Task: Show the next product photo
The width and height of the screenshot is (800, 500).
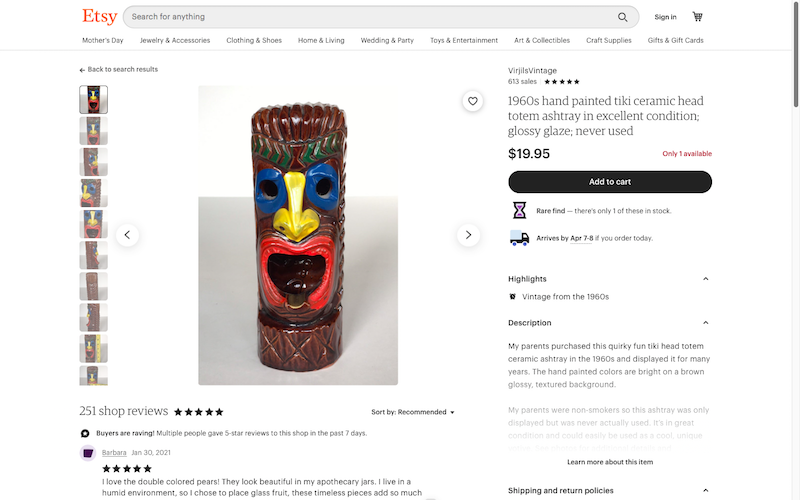Action: pos(468,235)
